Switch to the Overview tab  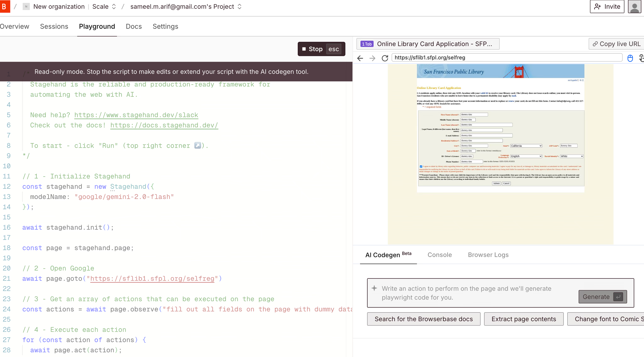click(14, 26)
